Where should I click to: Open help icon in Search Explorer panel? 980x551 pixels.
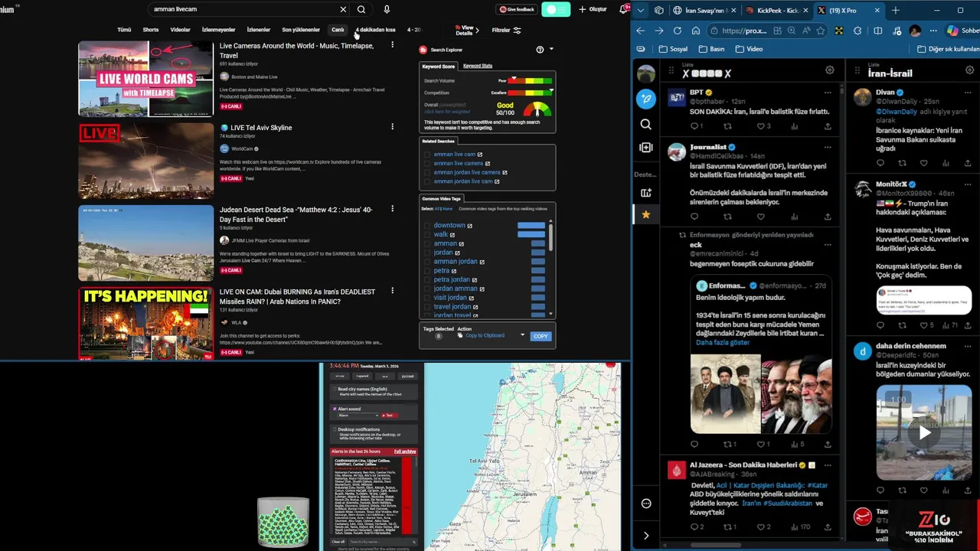tap(540, 50)
